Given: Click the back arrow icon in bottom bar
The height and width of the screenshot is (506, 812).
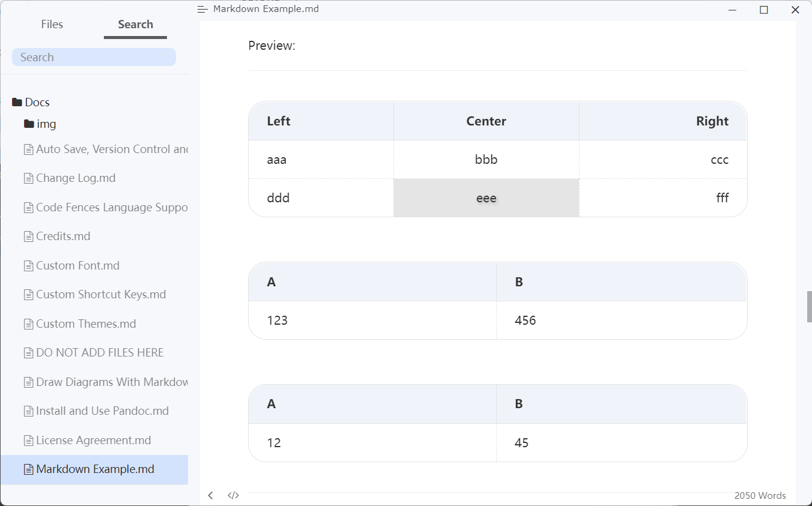Looking at the screenshot, I should pos(210,495).
